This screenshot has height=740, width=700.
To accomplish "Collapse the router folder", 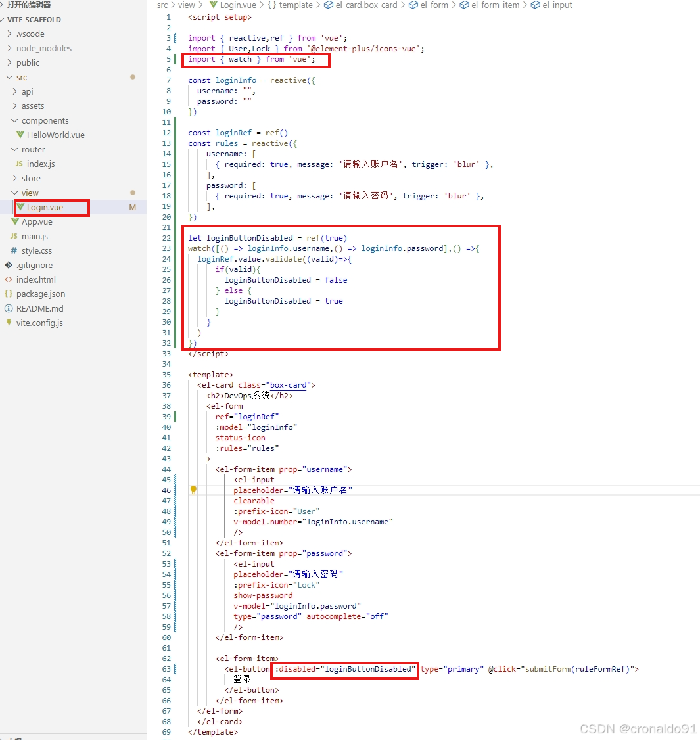I will click(x=14, y=149).
